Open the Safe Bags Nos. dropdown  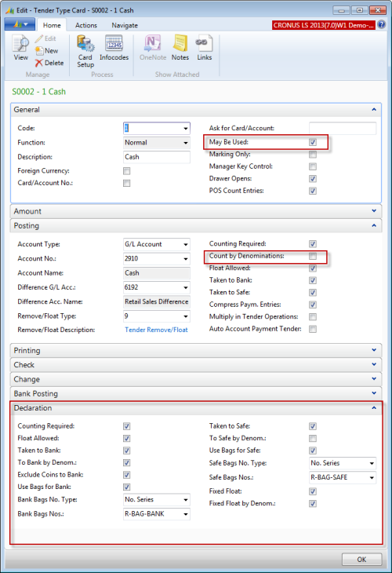pos(343,477)
